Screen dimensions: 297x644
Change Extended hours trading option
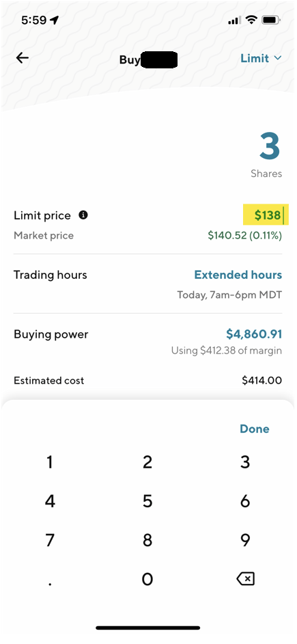coord(238,275)
